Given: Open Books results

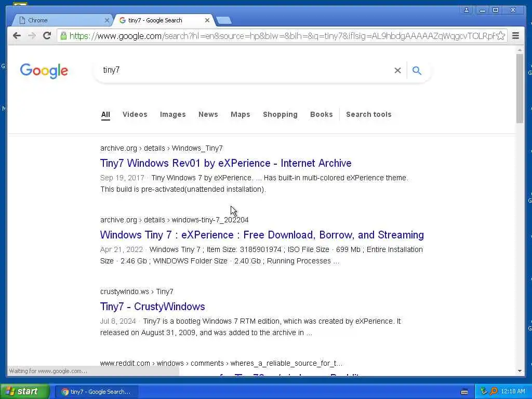Looking at the screenshot, I should 321,114.
